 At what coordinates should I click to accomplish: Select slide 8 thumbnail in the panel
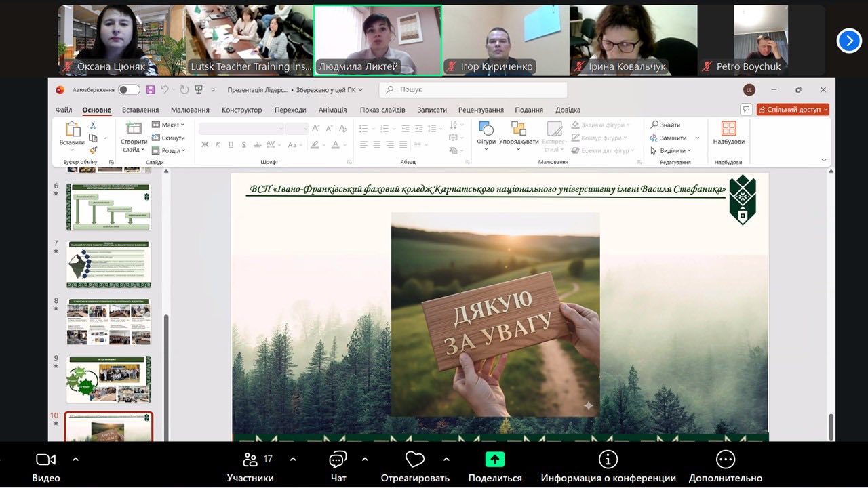(108, 322)
